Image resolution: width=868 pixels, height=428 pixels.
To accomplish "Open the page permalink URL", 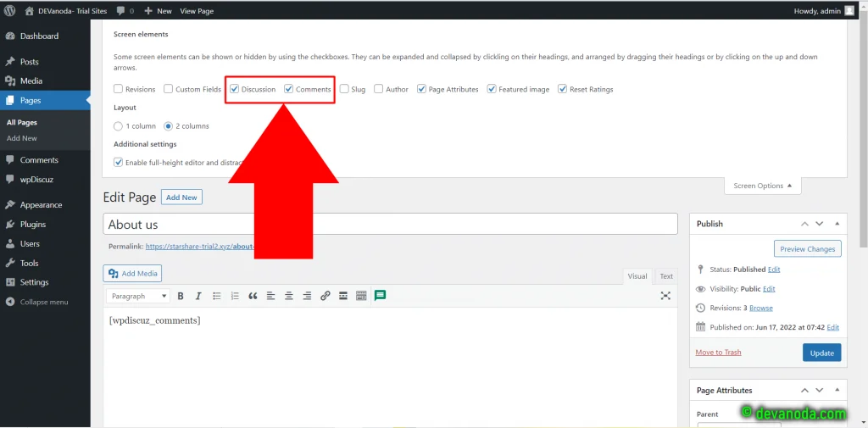I will click(x=200, y=246).
